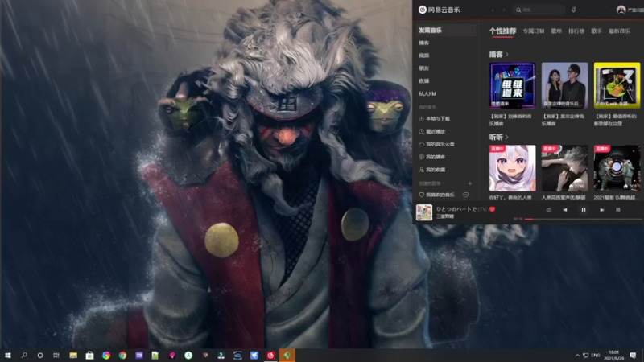Switch to 歌手 tab
This screenshot has width=644, height=362.
coord(597,31)
